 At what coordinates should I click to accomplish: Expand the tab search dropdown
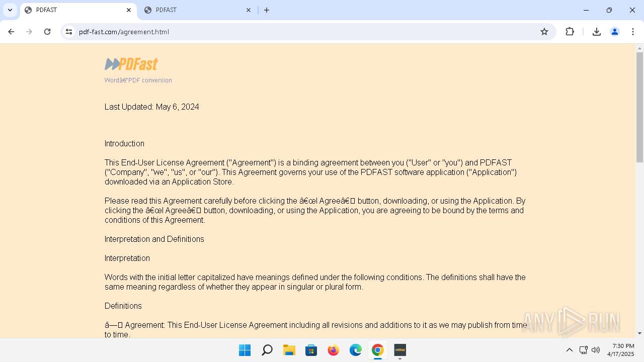click(x=10, y=10)
